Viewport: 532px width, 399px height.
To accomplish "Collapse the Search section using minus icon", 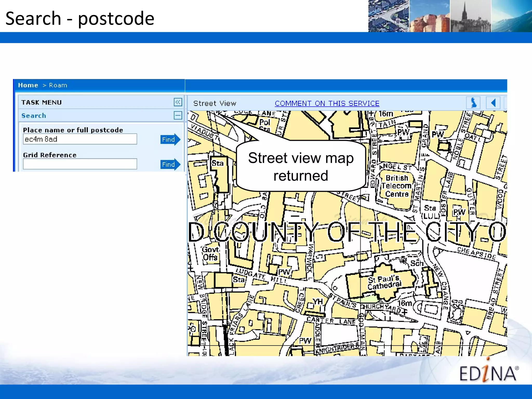I will coord(178,115).
